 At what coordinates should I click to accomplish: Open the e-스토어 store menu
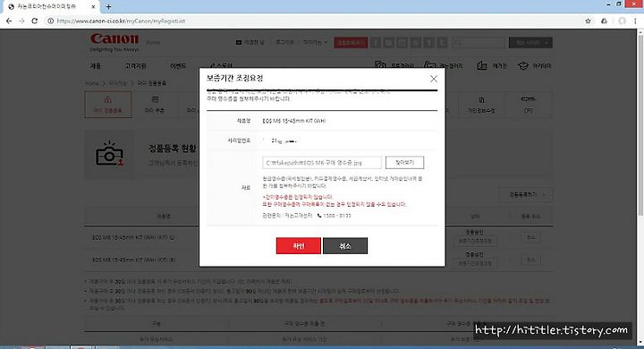pyautogui.click(x=221, y=65)
